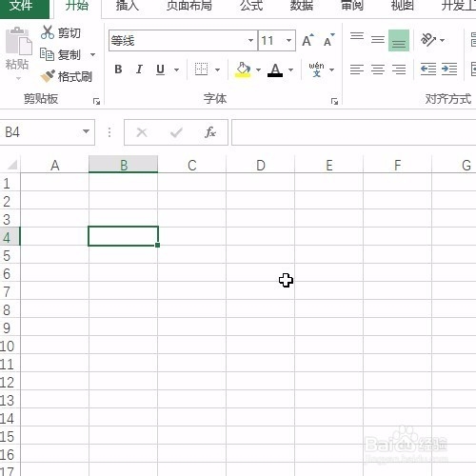
Task: Open the Underline style dropdown arrow
Action: tap(176, 69)
